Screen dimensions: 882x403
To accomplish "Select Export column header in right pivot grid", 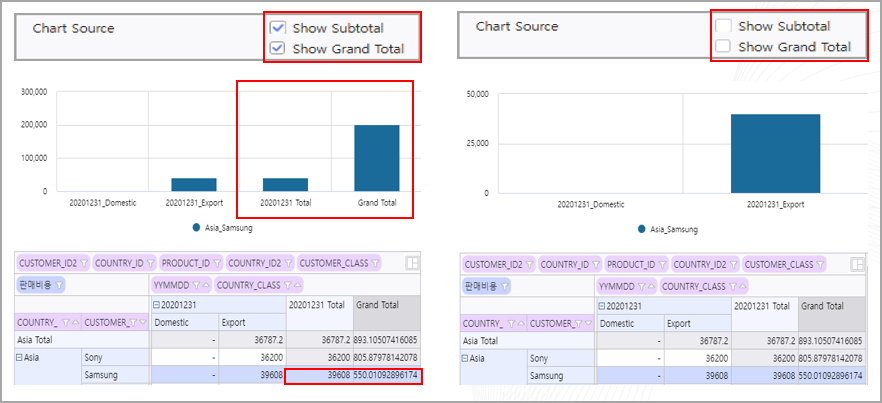I will [698, 324].
